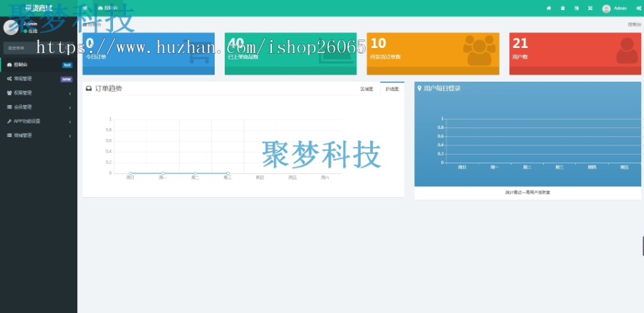Click the 商城管理 list icon in sidebar
Viewport: 644px width, 313px height.
(9, 135)
